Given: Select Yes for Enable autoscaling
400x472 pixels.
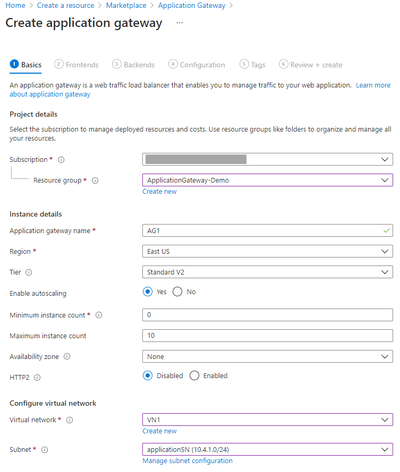Looking at the screenshot, I should pyautogui.click(x=148, y=292).
